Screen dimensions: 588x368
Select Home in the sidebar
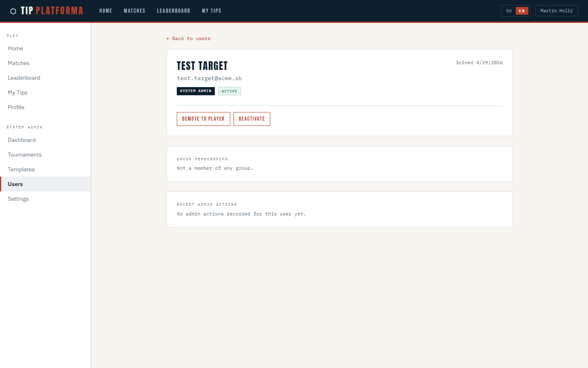point(16,48)
